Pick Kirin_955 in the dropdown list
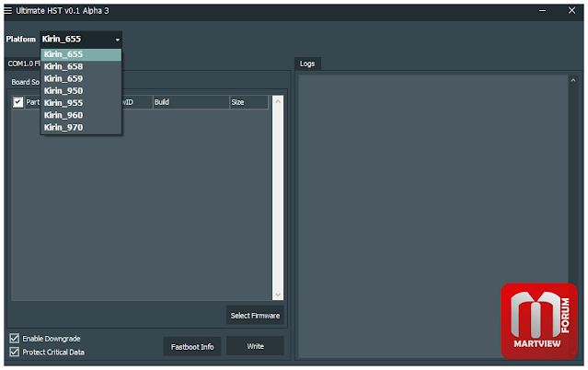Viewport: 588px width, 370px height. click(x=81, y=103)
